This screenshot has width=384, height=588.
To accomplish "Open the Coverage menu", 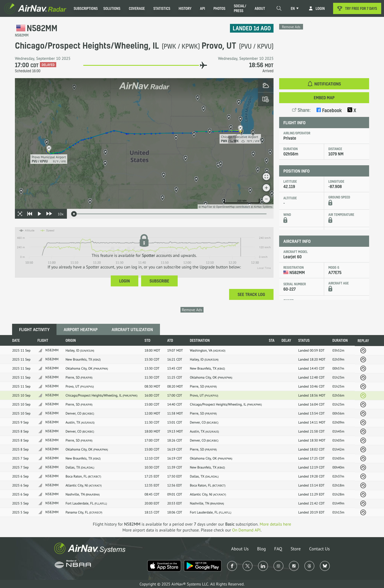I will pos(137,8).
